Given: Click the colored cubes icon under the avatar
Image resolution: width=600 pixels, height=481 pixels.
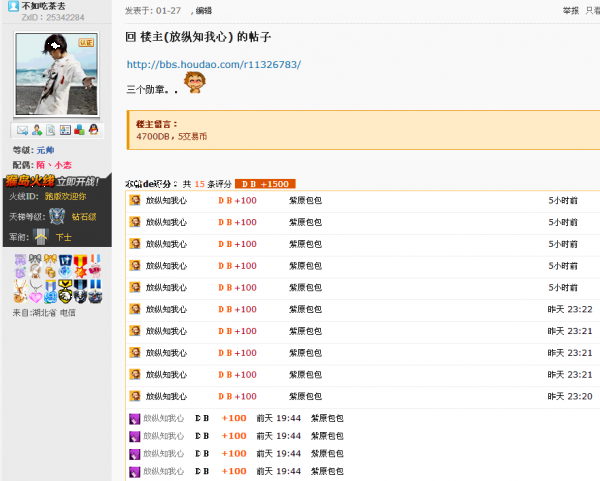Looking at the screenshot, I should pyautogui.click(x=79, y=130).
